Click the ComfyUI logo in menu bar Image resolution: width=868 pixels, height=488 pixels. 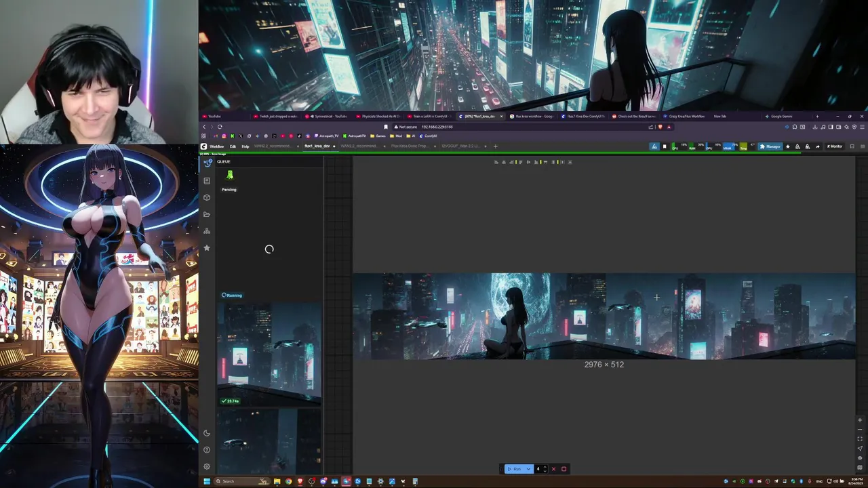[203, 146]
